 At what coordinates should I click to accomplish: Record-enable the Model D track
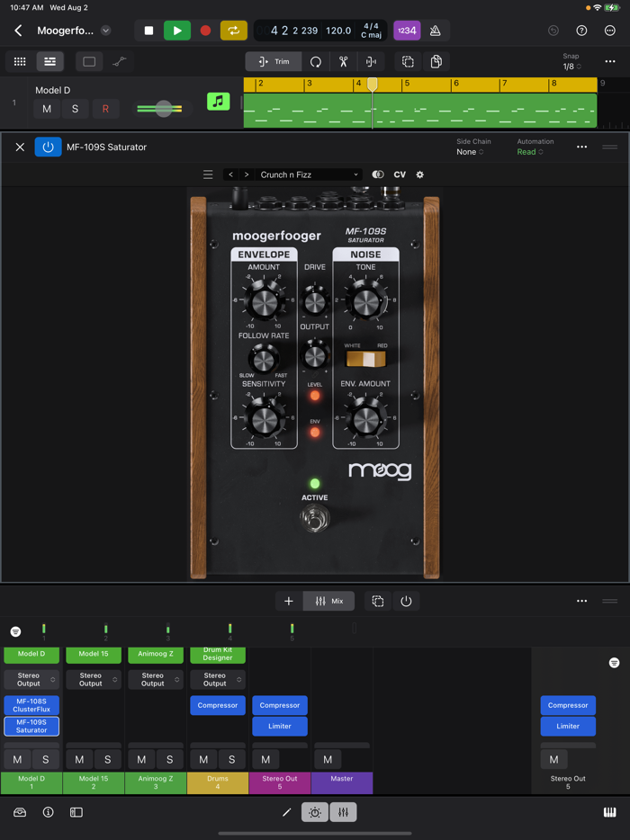tap(105, 109)
